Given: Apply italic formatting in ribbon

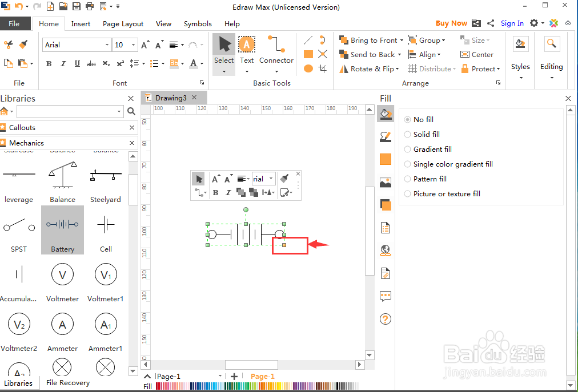Looking at the screenshot, I should (x=63, y=64).
